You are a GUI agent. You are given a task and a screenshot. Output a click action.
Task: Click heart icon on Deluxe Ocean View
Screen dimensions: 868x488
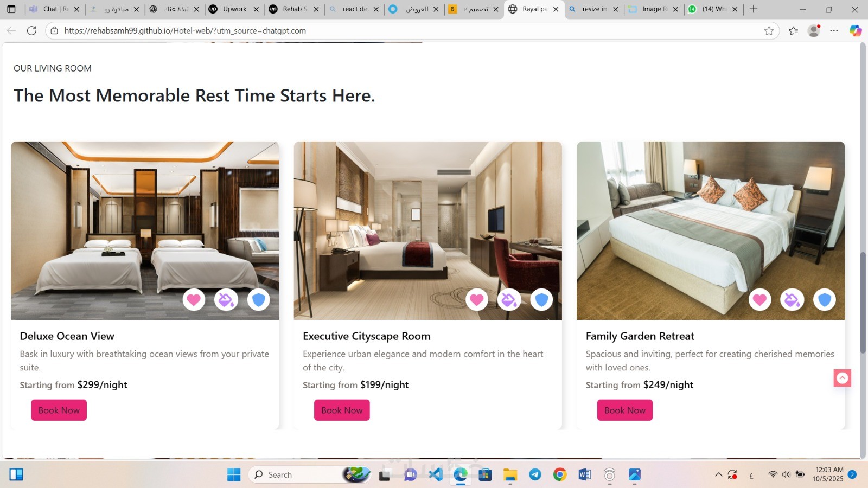194,299
